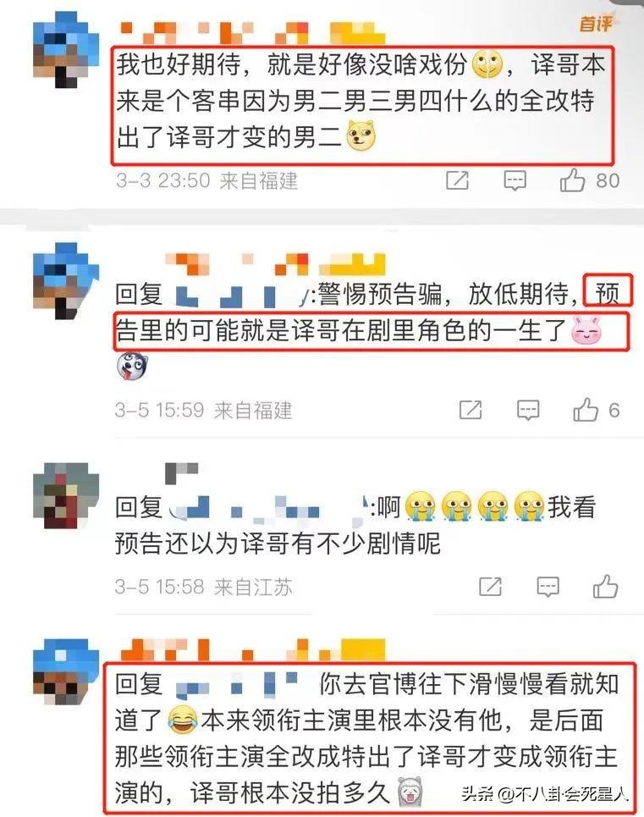
Task: Open the fourth commenter's avatar at bottom
Action: point(66,672)
